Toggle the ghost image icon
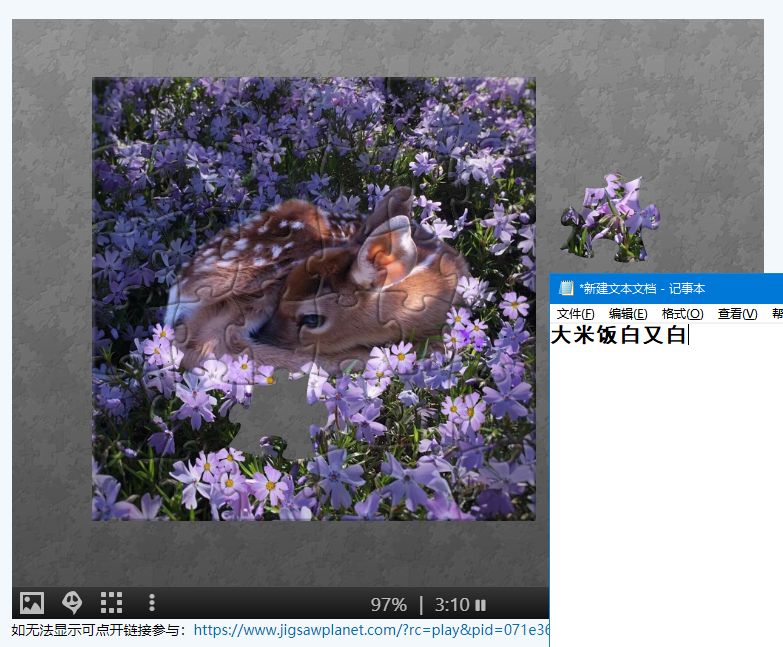 72,603
